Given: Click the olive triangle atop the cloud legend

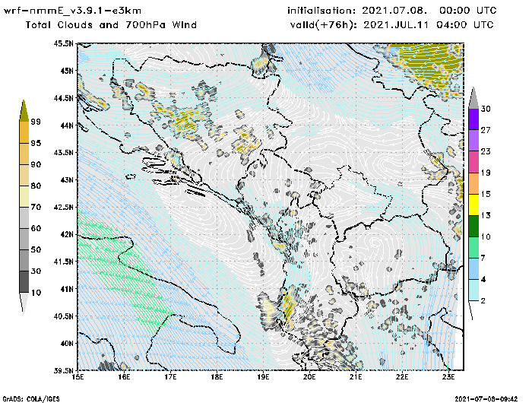Looking at the screenshot, I should click(24, 111).
